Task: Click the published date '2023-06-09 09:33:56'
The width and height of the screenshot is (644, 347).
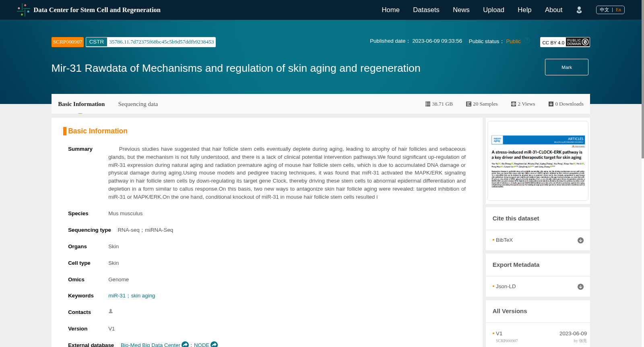Action: 437,41
